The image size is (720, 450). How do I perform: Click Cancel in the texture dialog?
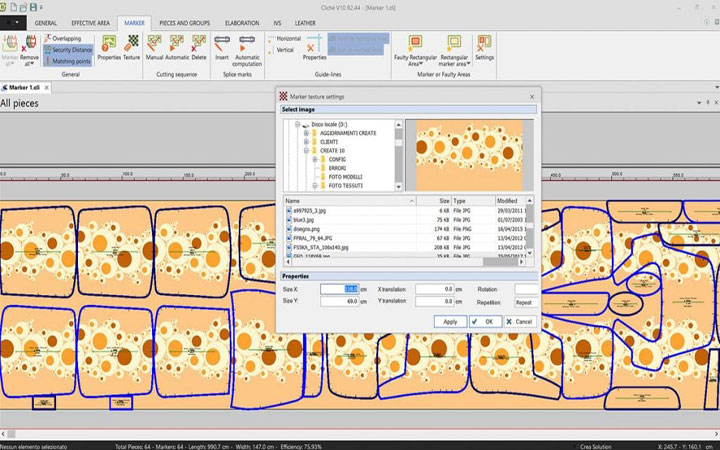coord(518,322)
